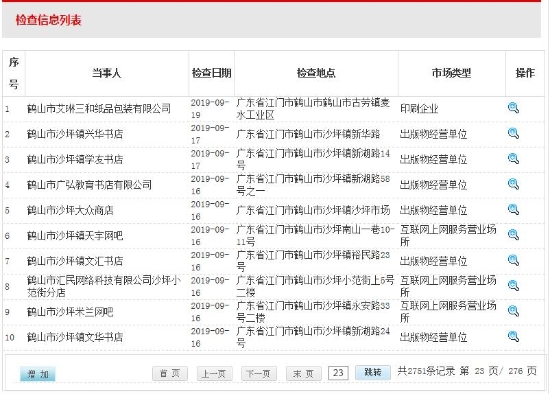Click address with 裕民路23号
550x394 pixels.
313,261
